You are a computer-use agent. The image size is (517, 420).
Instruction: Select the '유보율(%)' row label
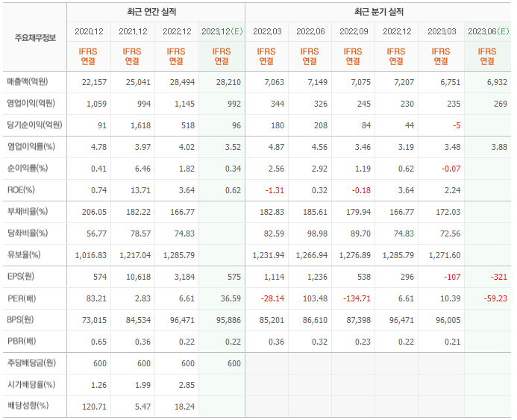(24, 255)
